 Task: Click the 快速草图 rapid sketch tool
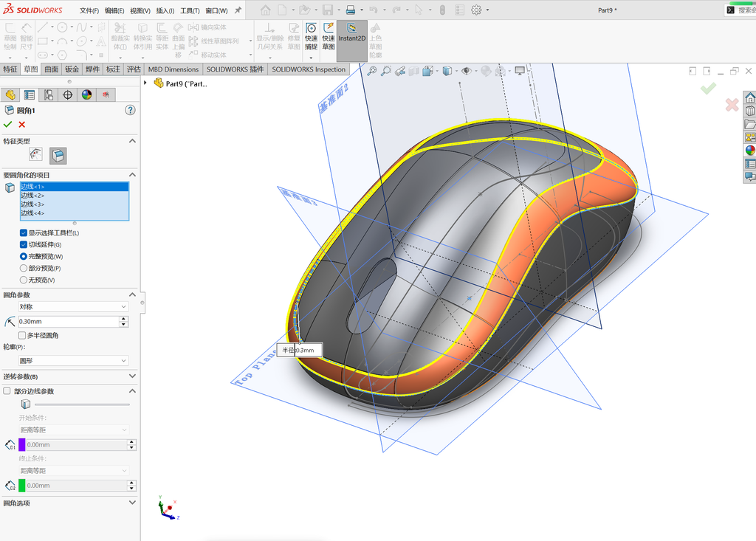[x=329, y=37]
